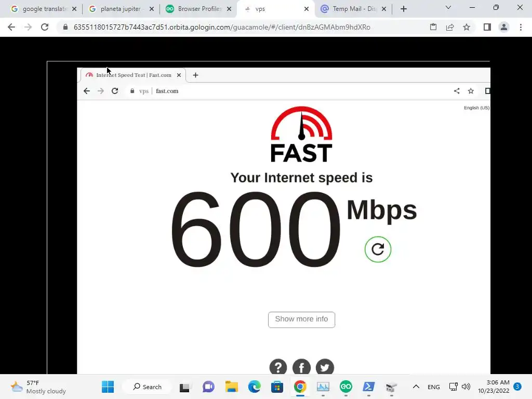This screenshot has height=399, width=532.
Task: Open PowerShell from the taskbar
Action: [368, 387]
